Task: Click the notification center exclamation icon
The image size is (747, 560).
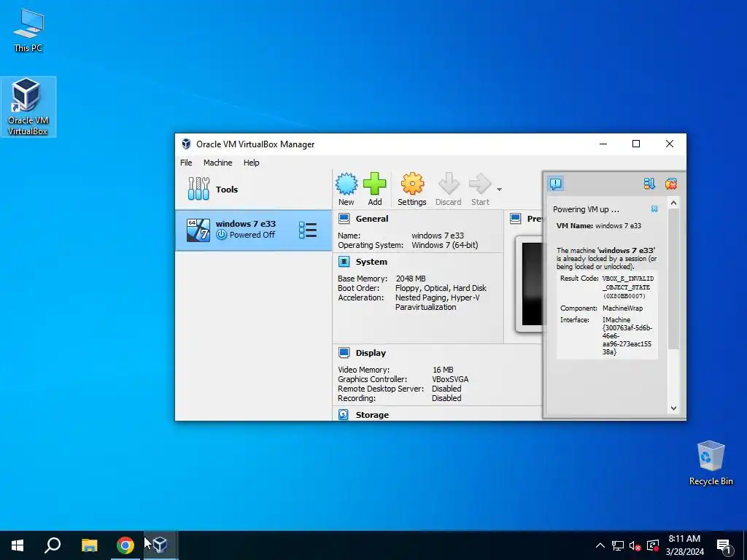Action: 555,183
